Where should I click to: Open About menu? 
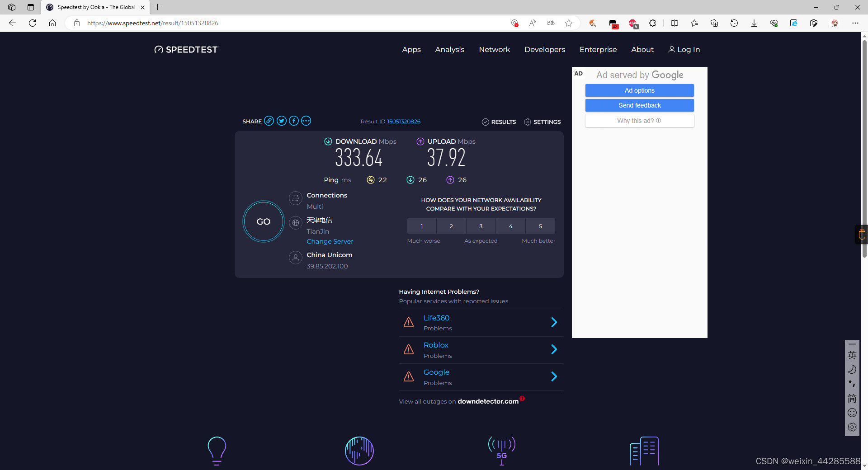click(x=642, y=49)
